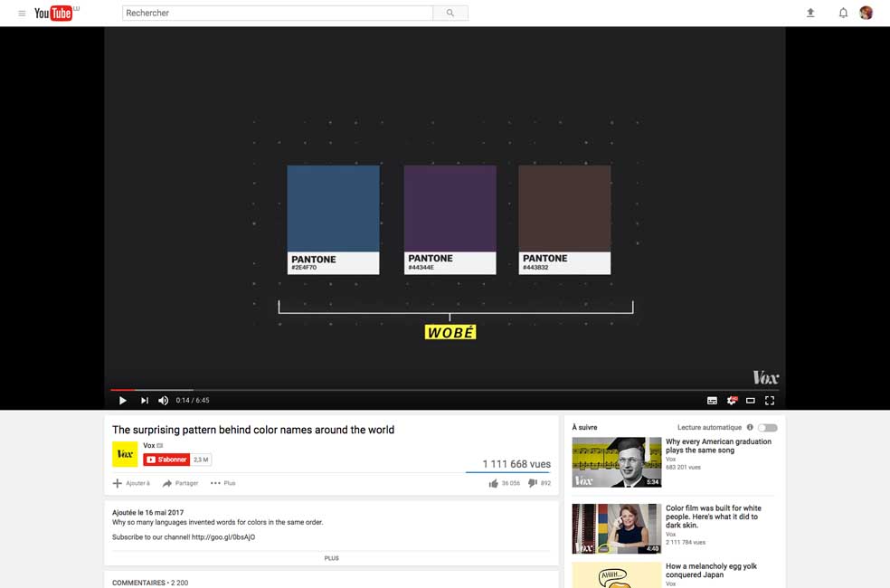
Task: Open the hamburger guide menu
Action: coord(22,14)
